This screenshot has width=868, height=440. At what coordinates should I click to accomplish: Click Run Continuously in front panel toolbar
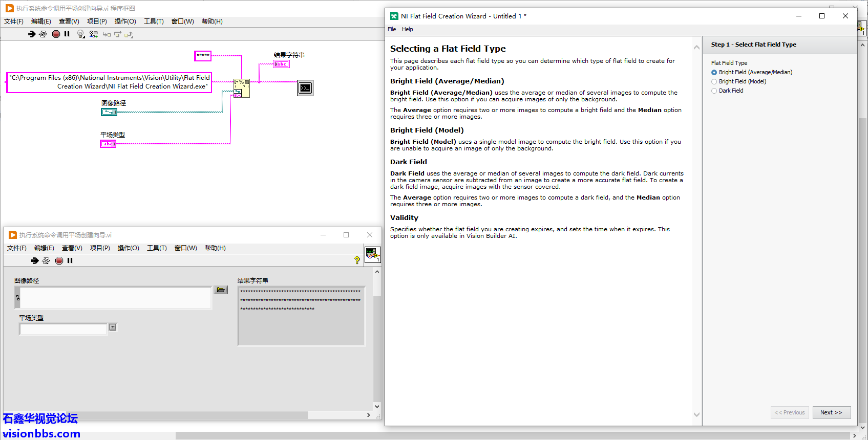tap(46, 260)
